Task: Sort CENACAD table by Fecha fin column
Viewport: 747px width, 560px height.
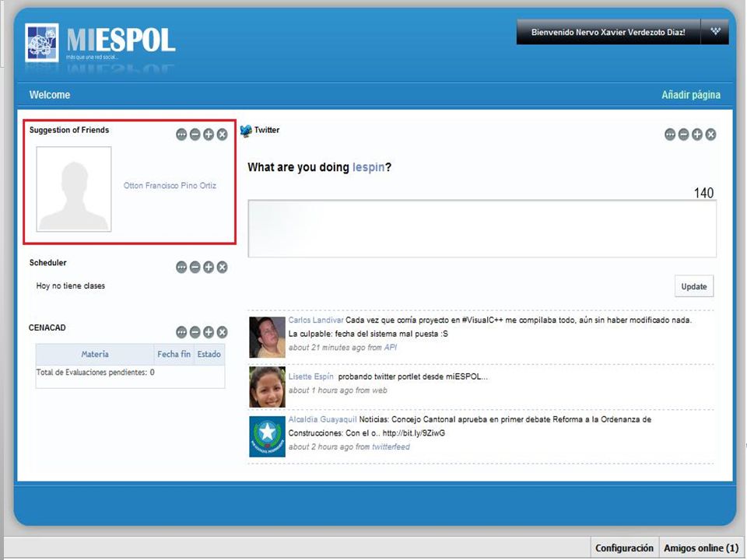Action: click(x=174, y=355)
